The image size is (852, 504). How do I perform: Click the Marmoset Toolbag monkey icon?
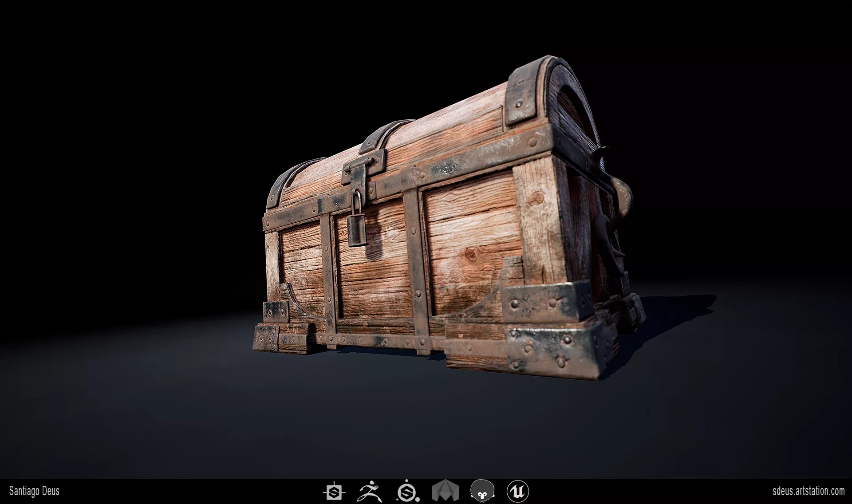482,492
